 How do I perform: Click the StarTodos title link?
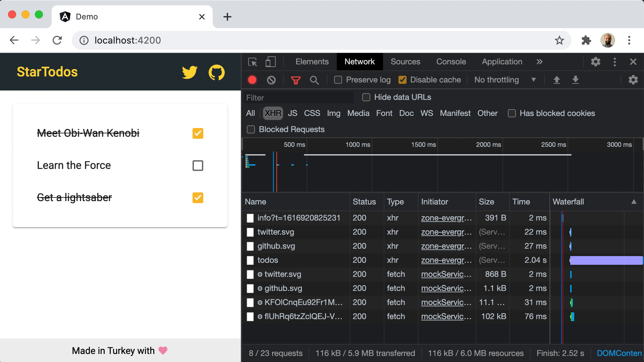(47, 72)
